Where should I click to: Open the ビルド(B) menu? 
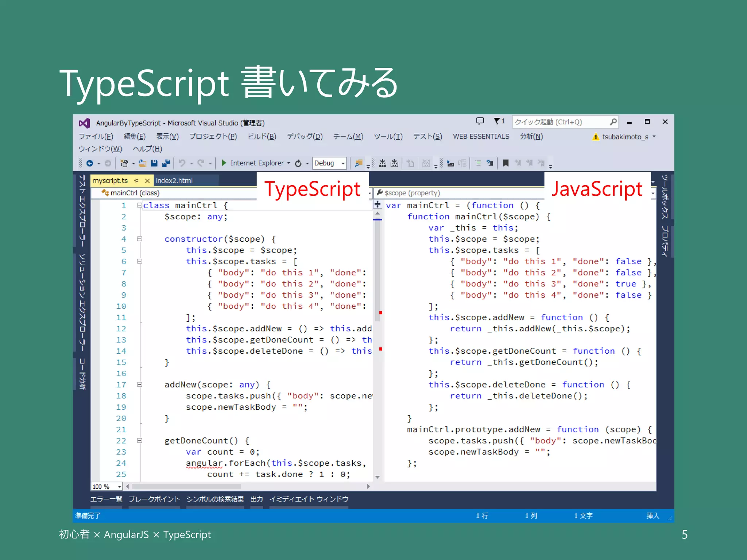point(262,137)
